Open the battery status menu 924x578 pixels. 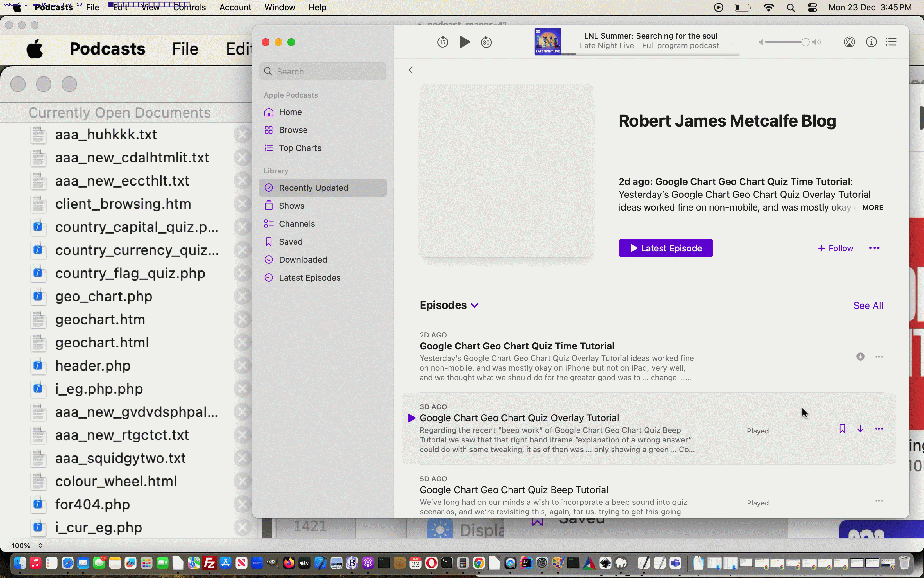tap(743, 8)
